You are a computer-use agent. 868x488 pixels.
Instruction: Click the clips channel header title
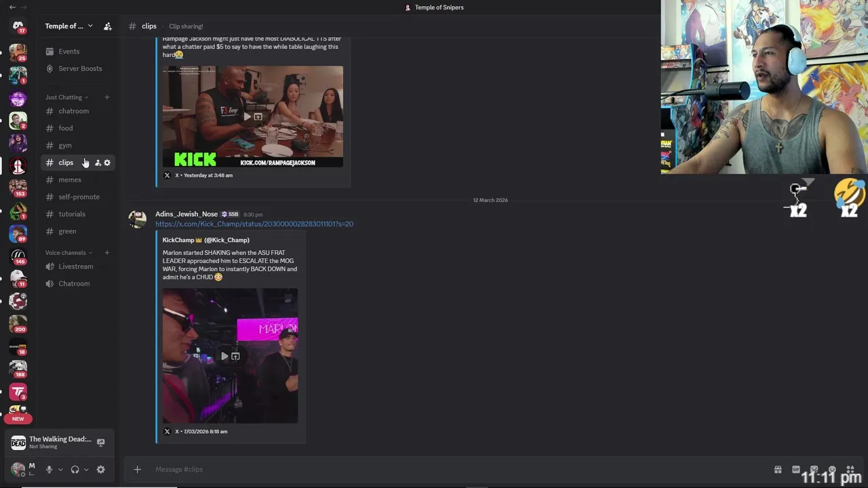pyautogui.click(x=149, y=26)
